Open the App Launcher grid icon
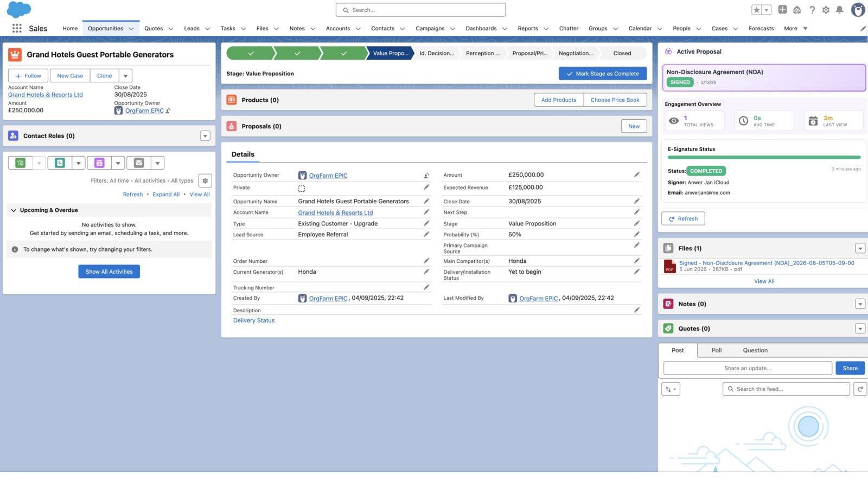Viewport: 868px width, 478px height. coord(17,28)
